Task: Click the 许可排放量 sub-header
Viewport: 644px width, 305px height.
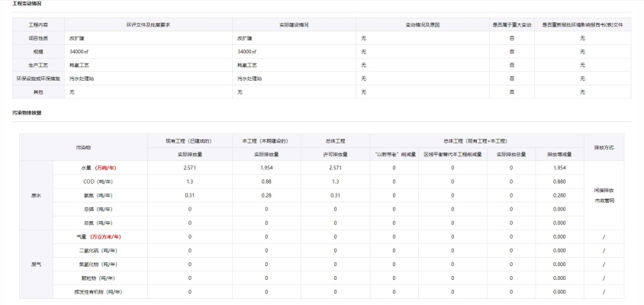Action: [335, 154]
